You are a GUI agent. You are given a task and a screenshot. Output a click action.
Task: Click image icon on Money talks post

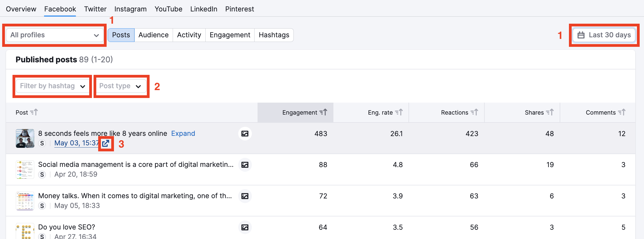click(245, 196)
